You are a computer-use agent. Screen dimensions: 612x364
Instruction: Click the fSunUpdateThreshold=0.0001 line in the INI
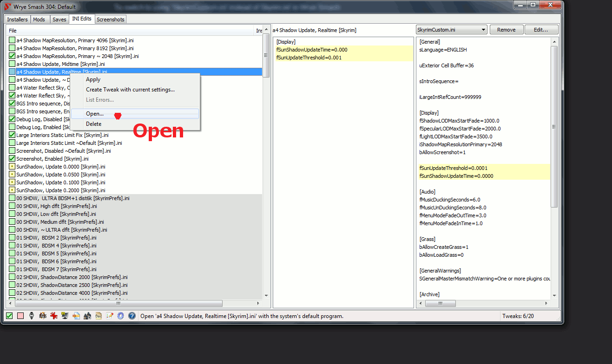tap(484, 168)
